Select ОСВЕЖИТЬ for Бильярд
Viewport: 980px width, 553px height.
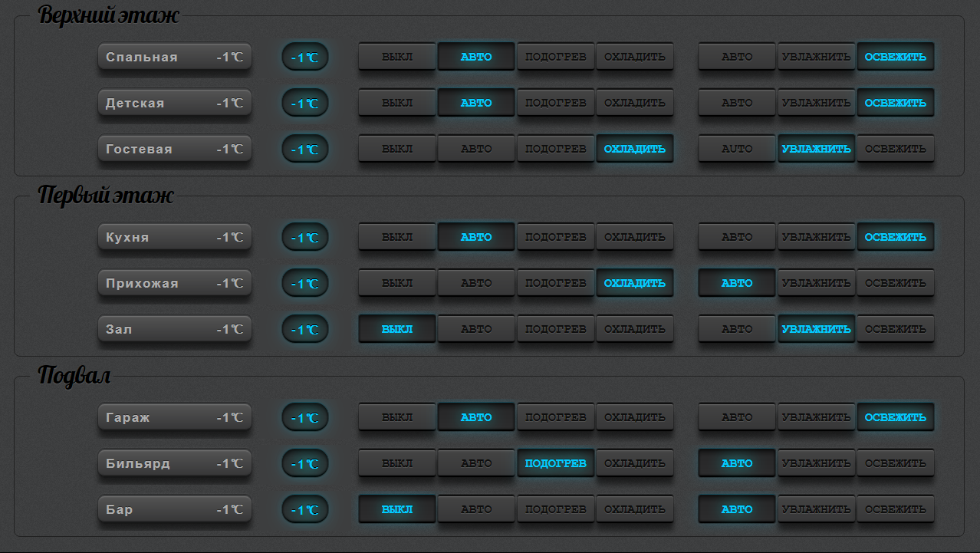click(x=896, y=463)
